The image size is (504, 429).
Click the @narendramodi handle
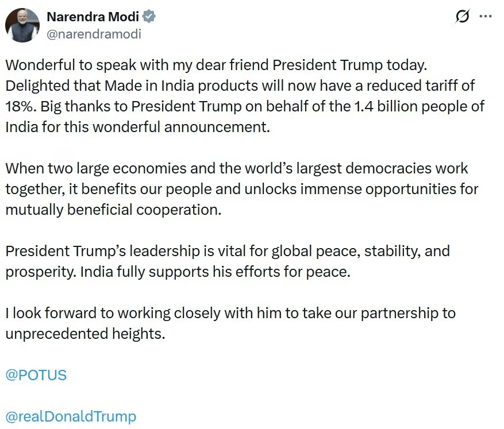(94, 34)
